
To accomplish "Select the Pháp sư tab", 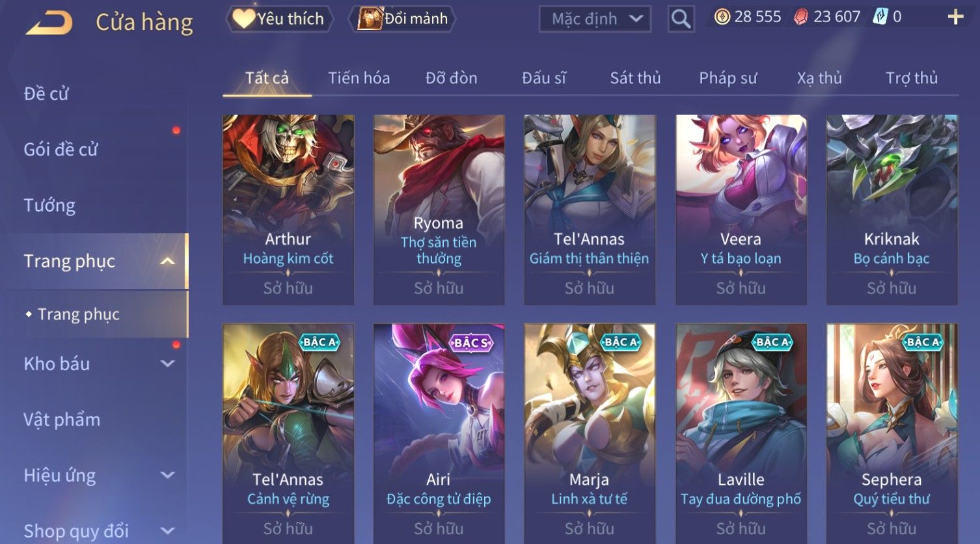I will coord(728,78).
